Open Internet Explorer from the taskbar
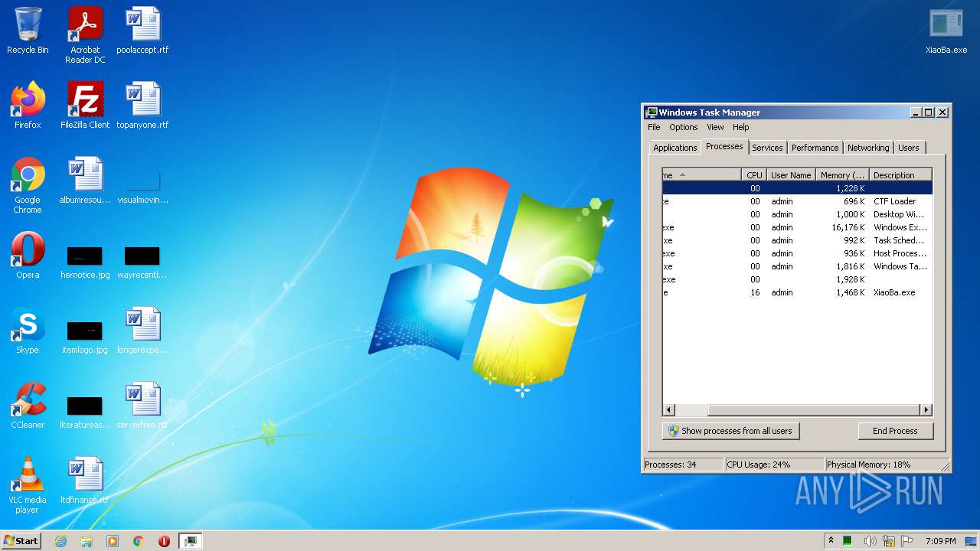 [60, 541]
